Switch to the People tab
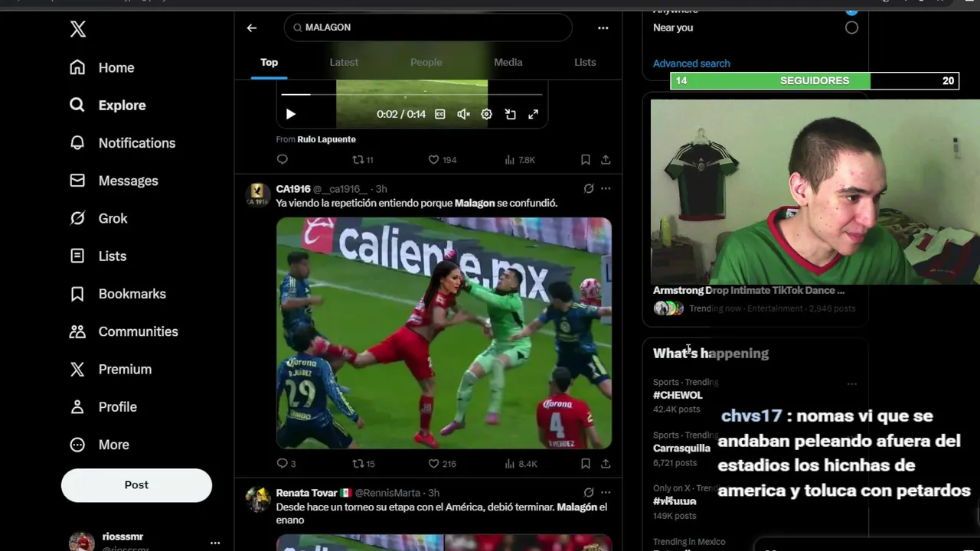980x551 pixels. click(x=426, y=63)
